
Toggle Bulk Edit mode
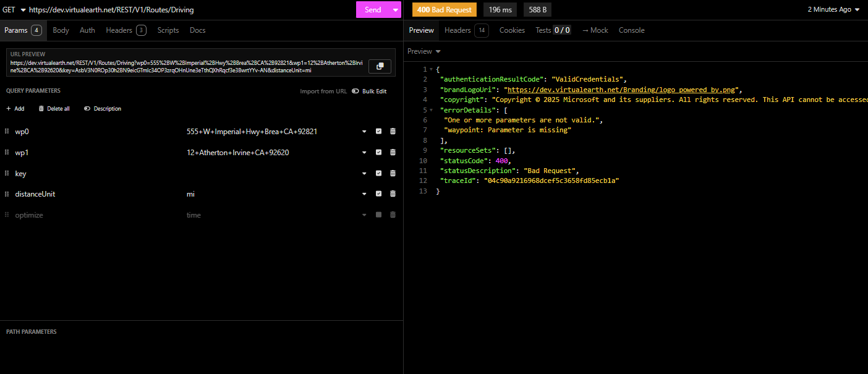click(x=369, y=91)
